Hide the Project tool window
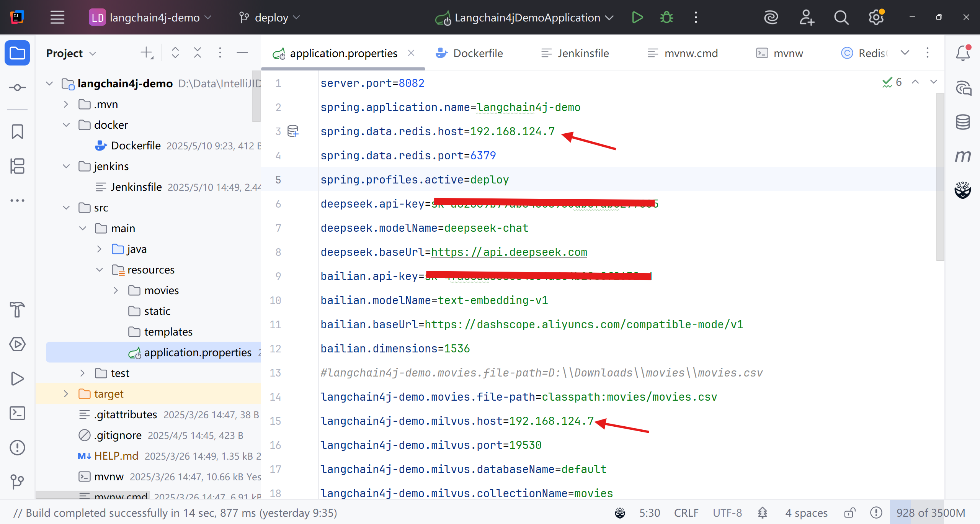 (x=242, y=53)
